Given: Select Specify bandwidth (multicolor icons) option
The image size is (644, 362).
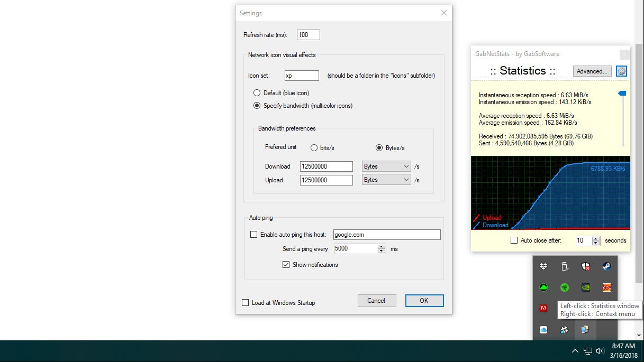Looking at the screenshot, I should click(x=257, y=106).
